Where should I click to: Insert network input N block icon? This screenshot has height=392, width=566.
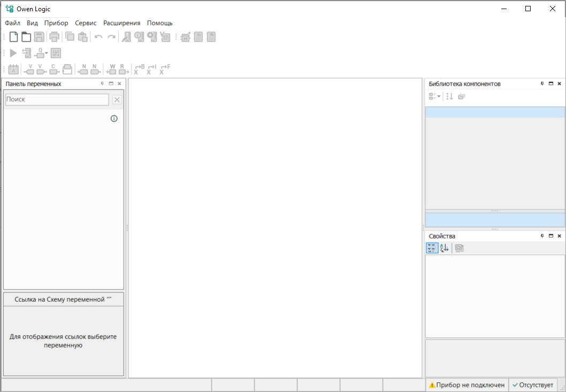click(x=83, y=70)
